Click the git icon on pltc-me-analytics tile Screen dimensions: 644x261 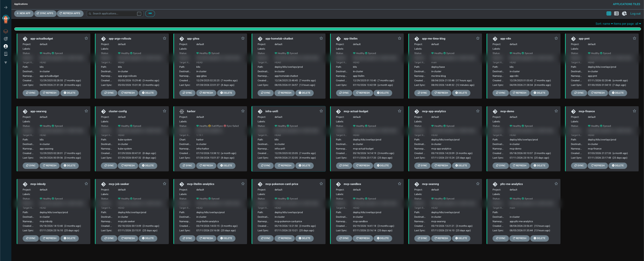tap(495, 184)
